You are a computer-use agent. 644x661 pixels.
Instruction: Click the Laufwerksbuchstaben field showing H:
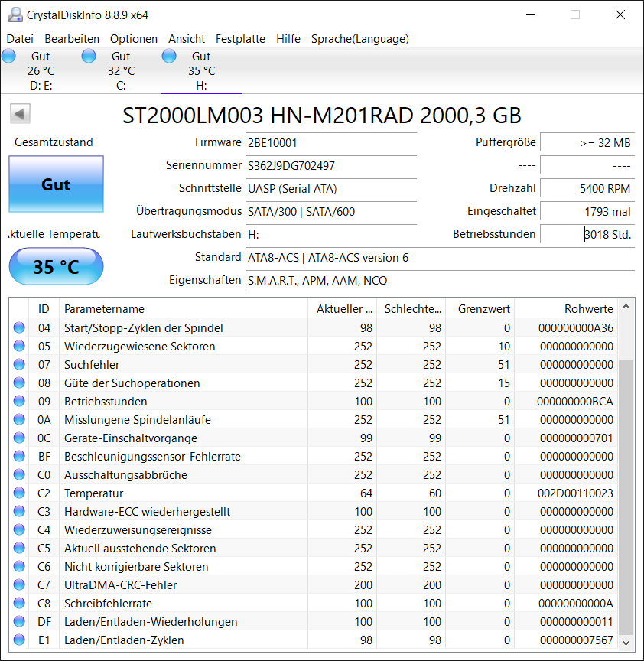click(x=331, y=234)
